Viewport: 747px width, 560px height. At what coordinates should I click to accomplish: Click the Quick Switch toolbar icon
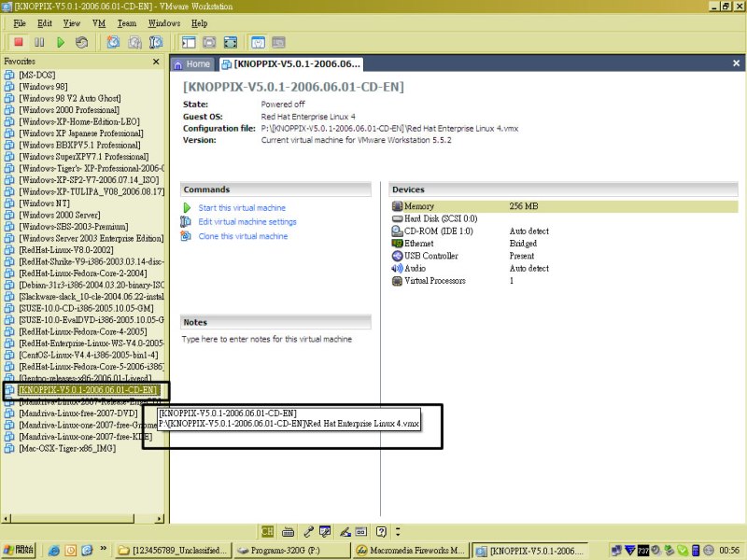[209, 42]
